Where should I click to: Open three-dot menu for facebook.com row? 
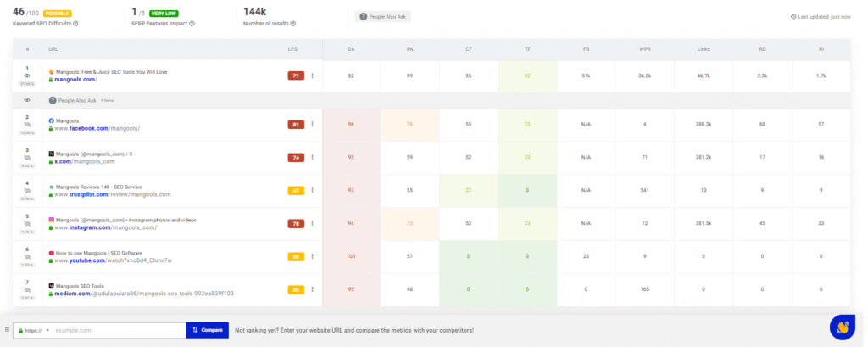(x=312, y=124)
